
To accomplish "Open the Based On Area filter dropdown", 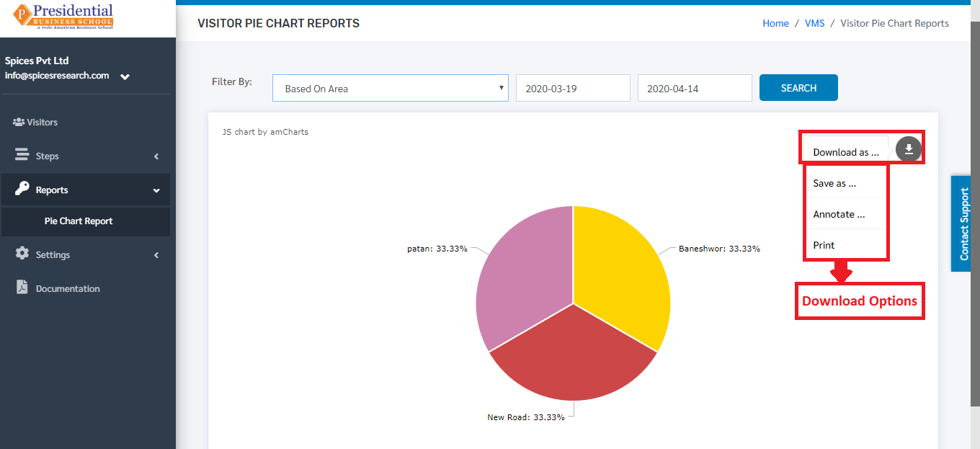I will (x=391, y=89).
